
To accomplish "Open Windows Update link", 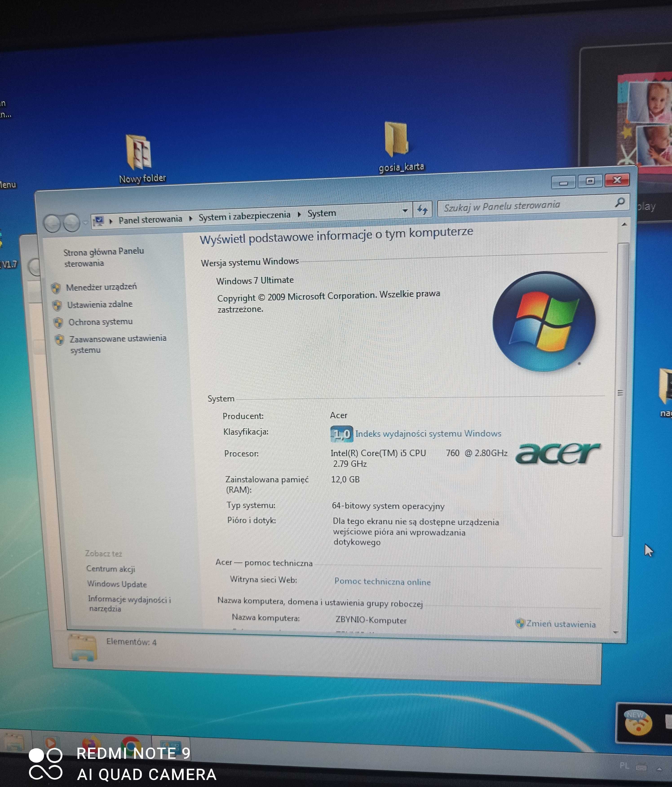I will (117, 584).
